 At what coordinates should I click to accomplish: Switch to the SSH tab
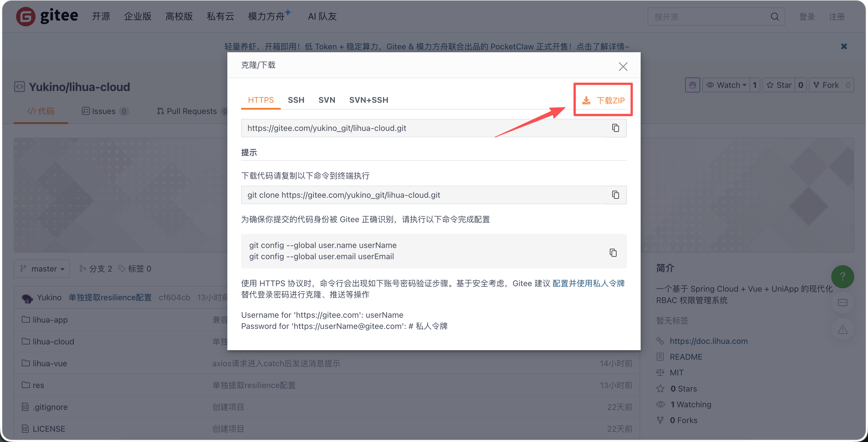point(296,100)
